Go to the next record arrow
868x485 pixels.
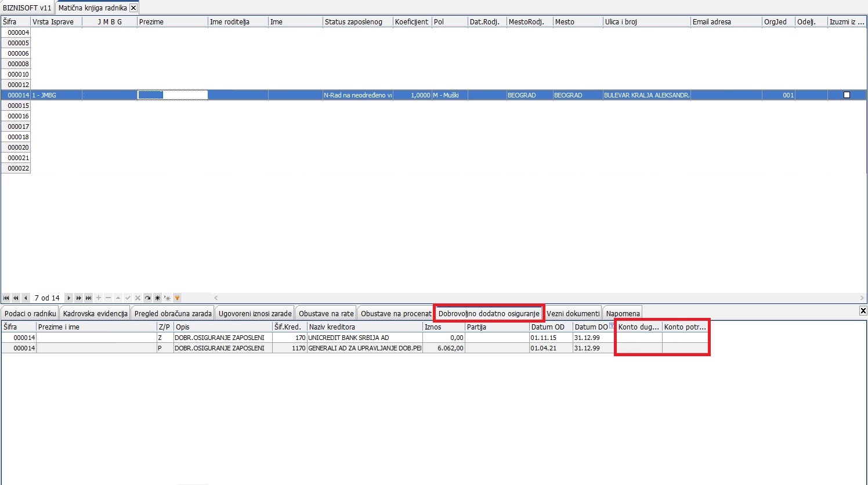pyautogui.click(x=68, y=298)
